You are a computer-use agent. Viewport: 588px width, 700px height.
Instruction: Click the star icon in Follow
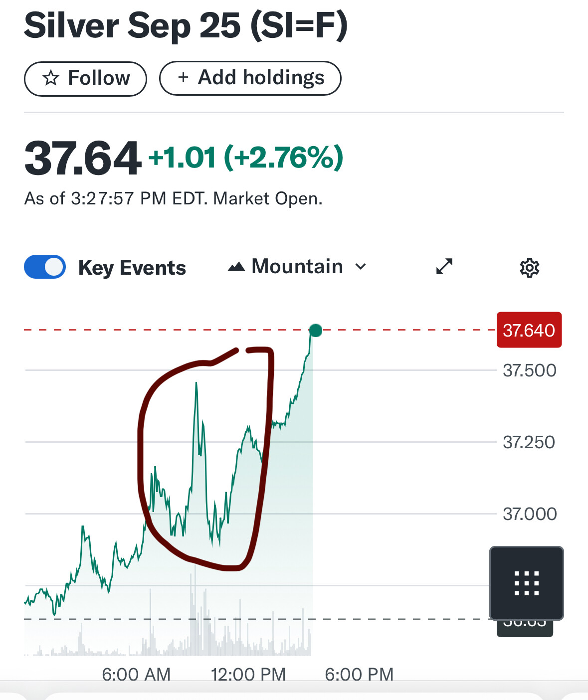(x=51, y=78)
